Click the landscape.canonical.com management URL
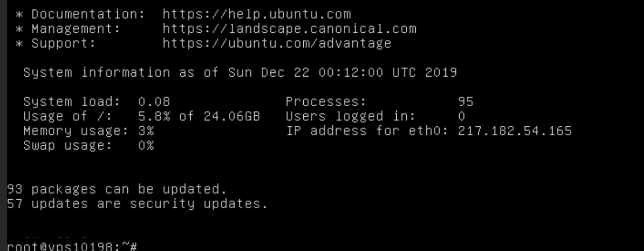644x251 pixels. (x=290, y=28)
